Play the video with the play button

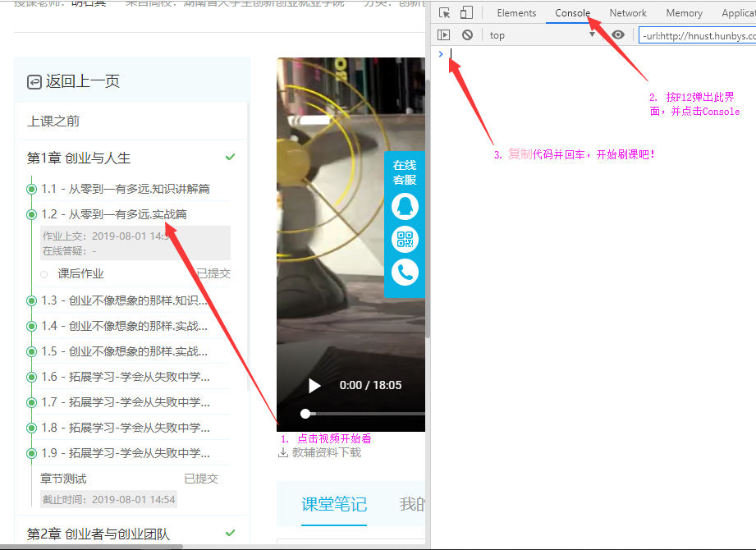point(314,386)
